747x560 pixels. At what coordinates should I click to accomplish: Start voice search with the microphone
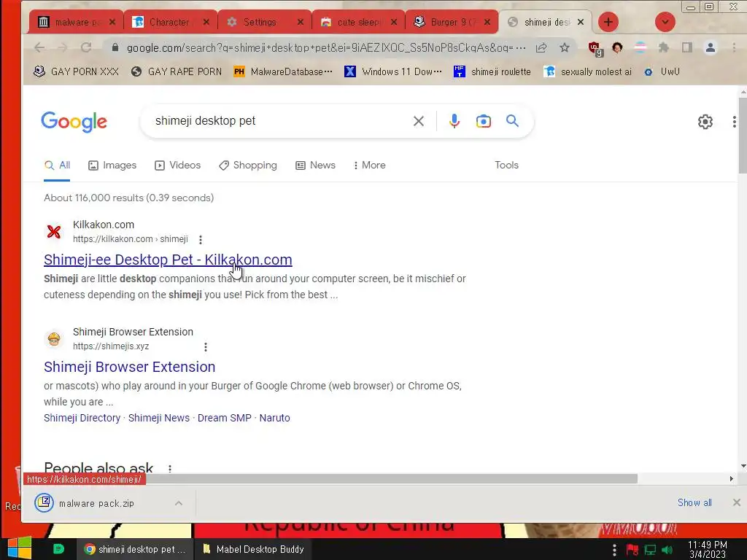(x=454, y=121)
